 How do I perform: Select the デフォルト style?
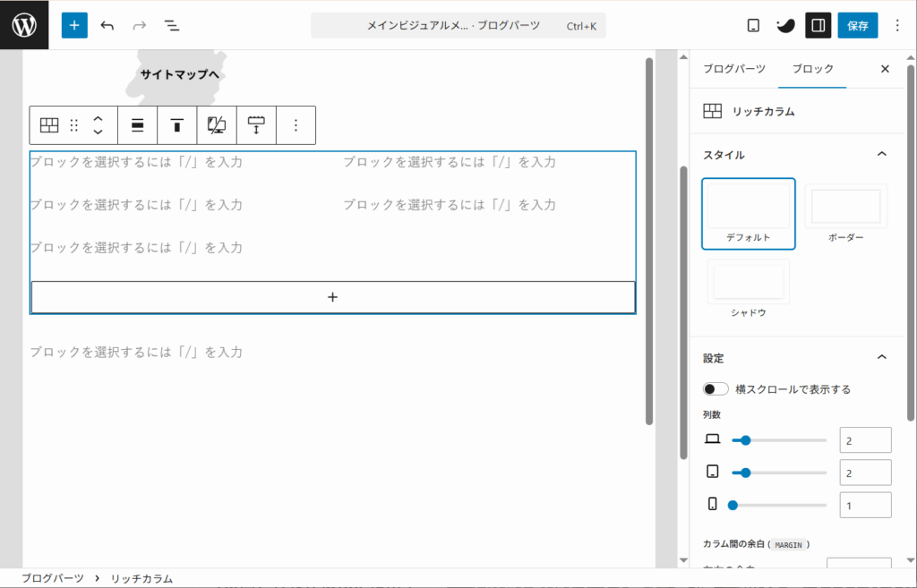[x=749, y=214]
